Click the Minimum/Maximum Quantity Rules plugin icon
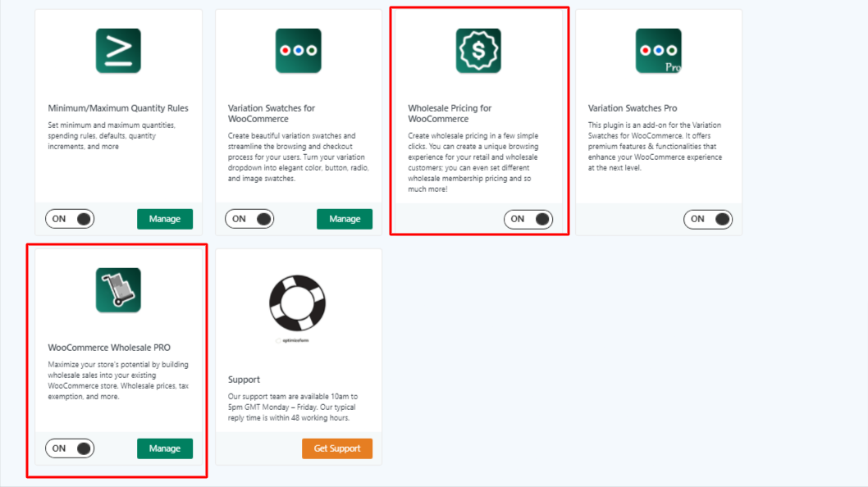 click(x=118, y=51)
